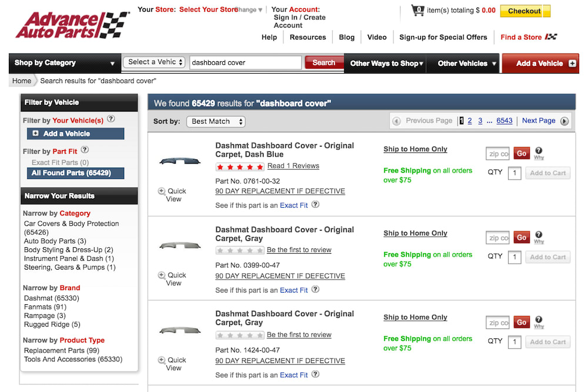This screenshot has height=392, width=588.
Task: Open the Select a Vehicle dropdown
Action: click(155, 62)
